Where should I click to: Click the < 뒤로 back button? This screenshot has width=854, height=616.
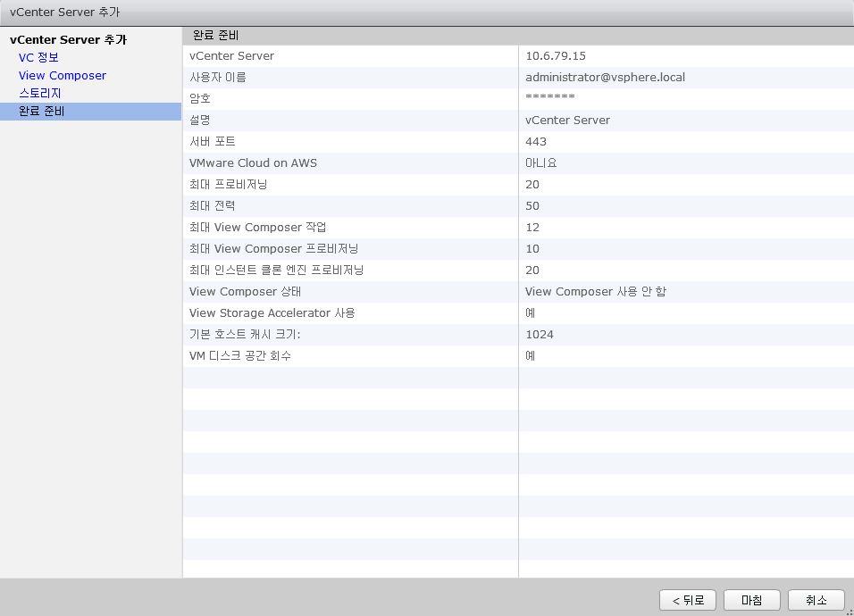point(687,600)
